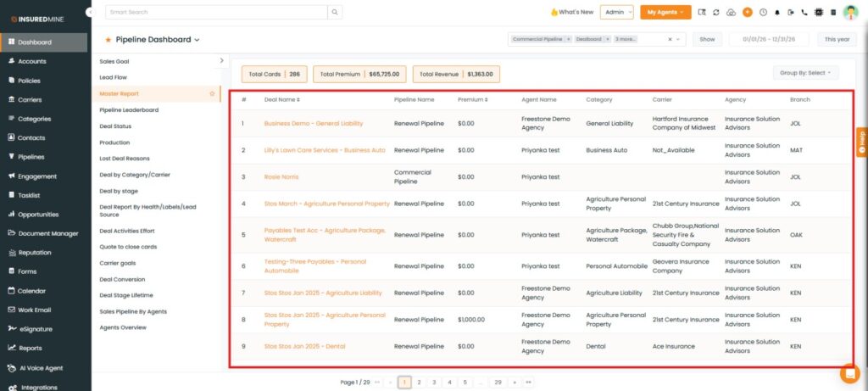This screenshot has width=868, height=391.
Task: Click the clock history icon
Action: coord(764,12)
